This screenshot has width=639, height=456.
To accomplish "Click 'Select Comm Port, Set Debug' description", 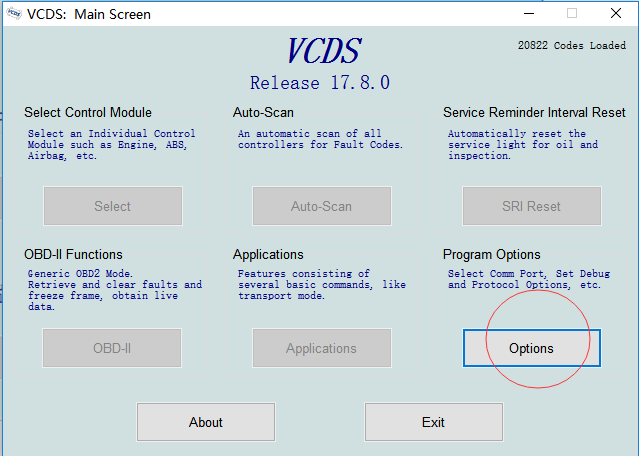I will click(529, 279).
